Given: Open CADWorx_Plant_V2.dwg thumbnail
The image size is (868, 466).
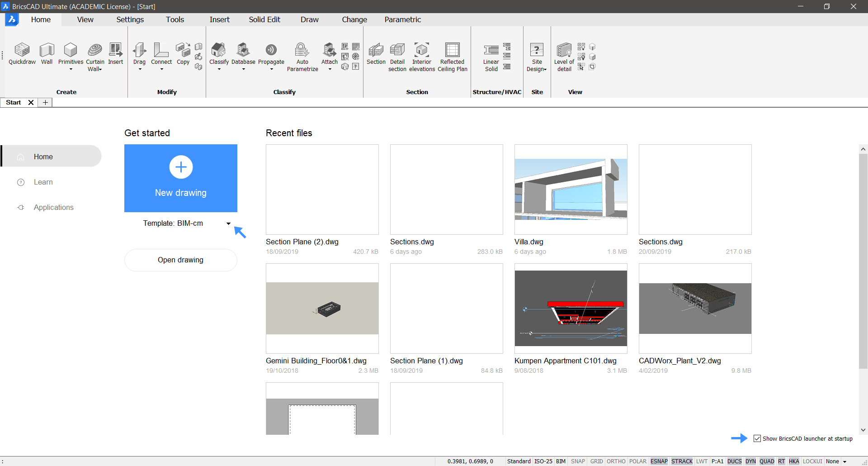Looking at the screenshot, I should [695, 309].
